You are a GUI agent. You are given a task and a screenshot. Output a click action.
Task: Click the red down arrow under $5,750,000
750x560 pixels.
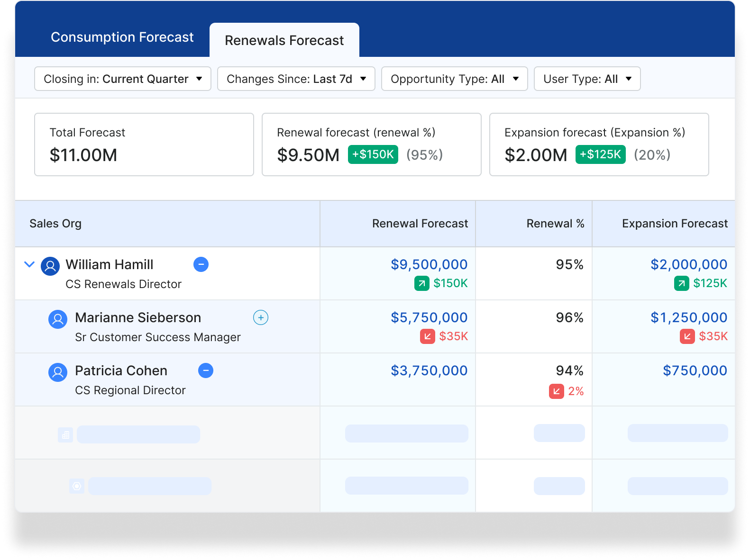pos(428,336)
